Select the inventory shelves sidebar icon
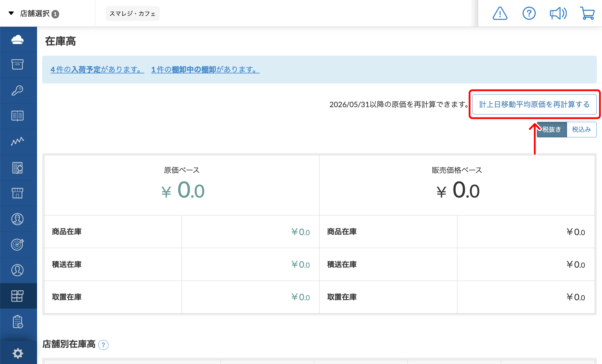 click(x=18, y=296)
